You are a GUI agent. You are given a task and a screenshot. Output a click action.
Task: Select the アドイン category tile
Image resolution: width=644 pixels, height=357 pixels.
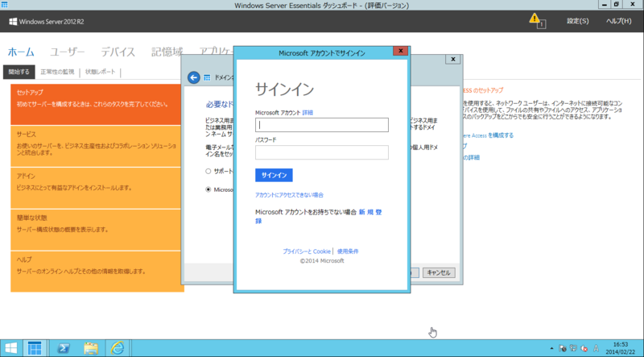point(96,188)
